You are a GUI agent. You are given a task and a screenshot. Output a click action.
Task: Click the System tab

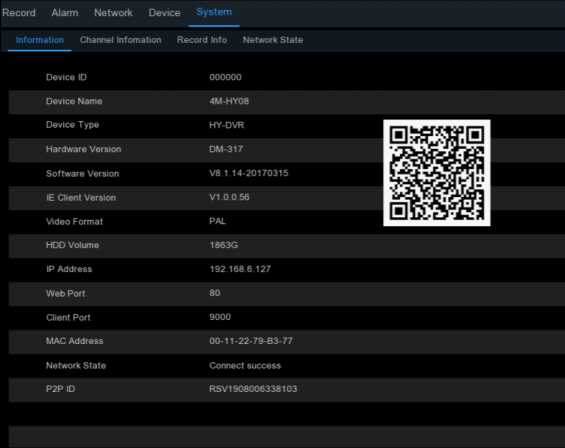click(x=214, y=12)
